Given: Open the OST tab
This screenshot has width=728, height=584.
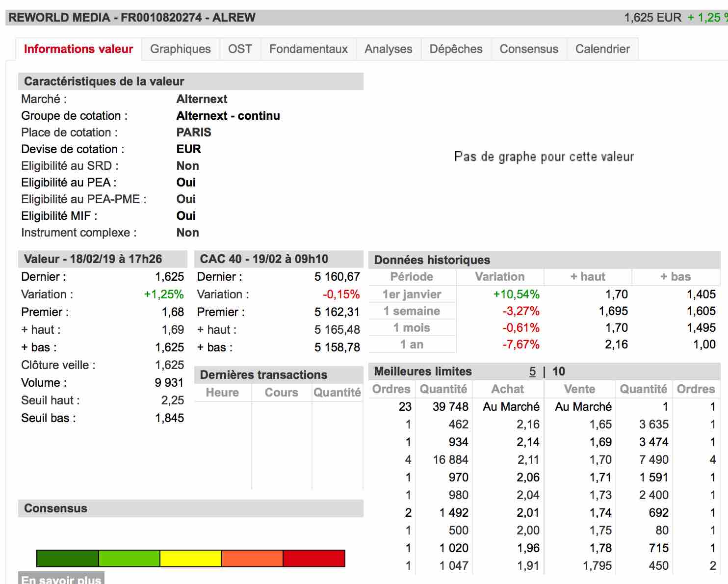Looking at the screenshot, I should [x=240, y=49].
